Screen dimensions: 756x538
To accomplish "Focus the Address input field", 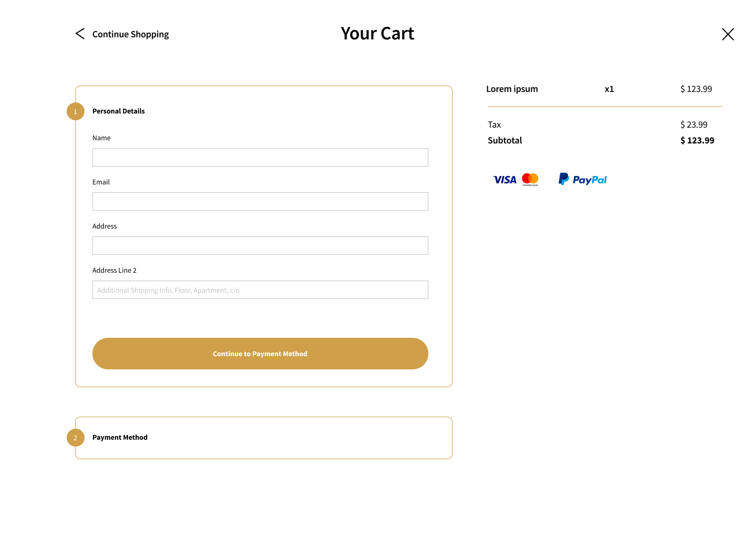I will point(260,245).
